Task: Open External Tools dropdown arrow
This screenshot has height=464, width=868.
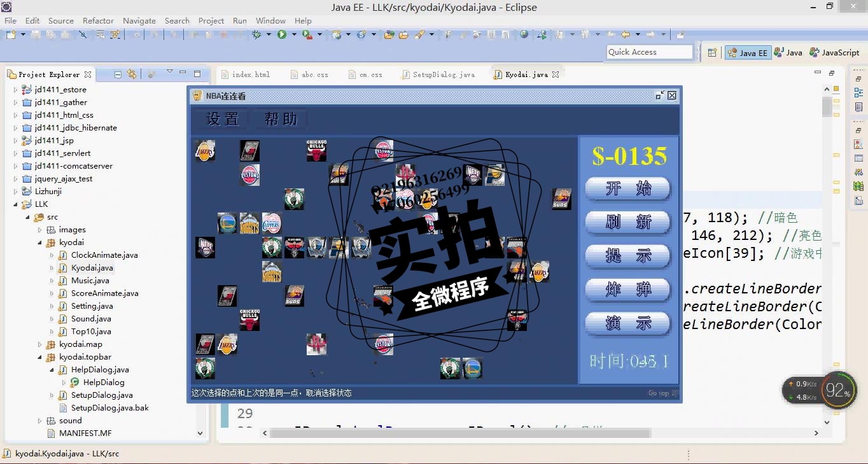Action: point(319,35)
